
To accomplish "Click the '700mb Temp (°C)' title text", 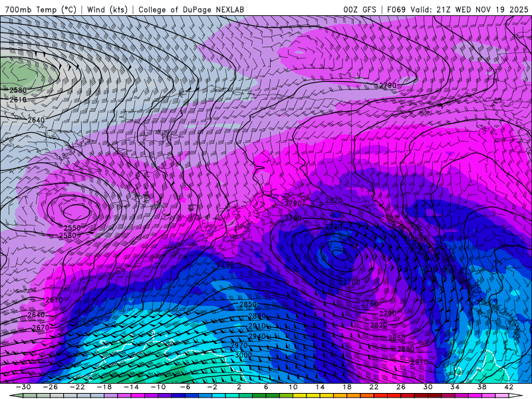I will [x=41, y=9].
